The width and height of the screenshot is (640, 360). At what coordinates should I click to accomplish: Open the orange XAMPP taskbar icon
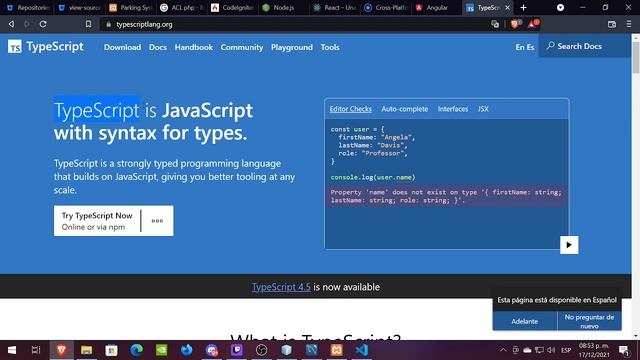click(x=337, y=350)
